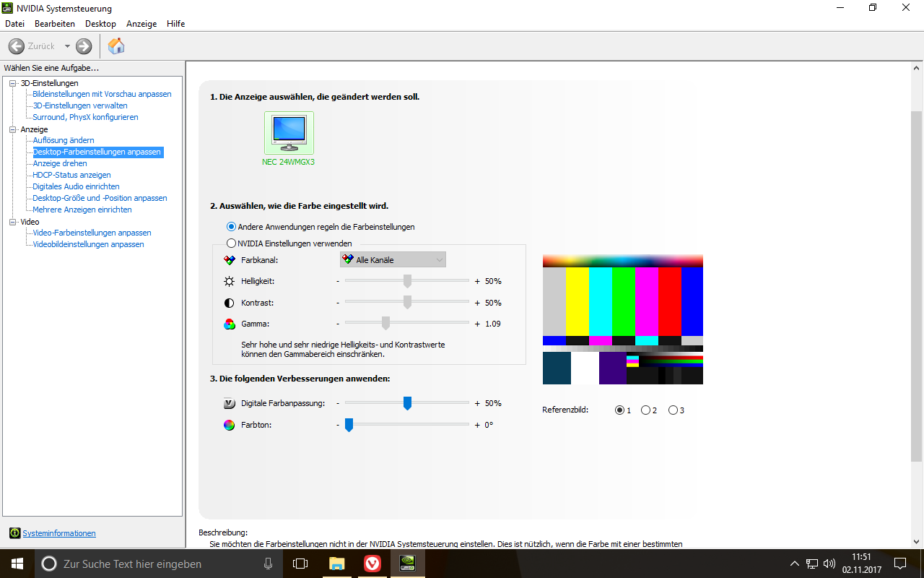The width and height of the screenshot is (924, 578).
Task: Open Anzeige drehen
Action: 60,163
